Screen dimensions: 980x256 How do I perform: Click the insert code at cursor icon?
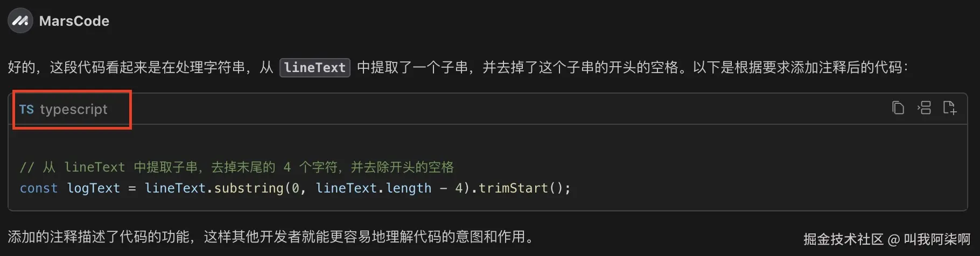(924, 108)
